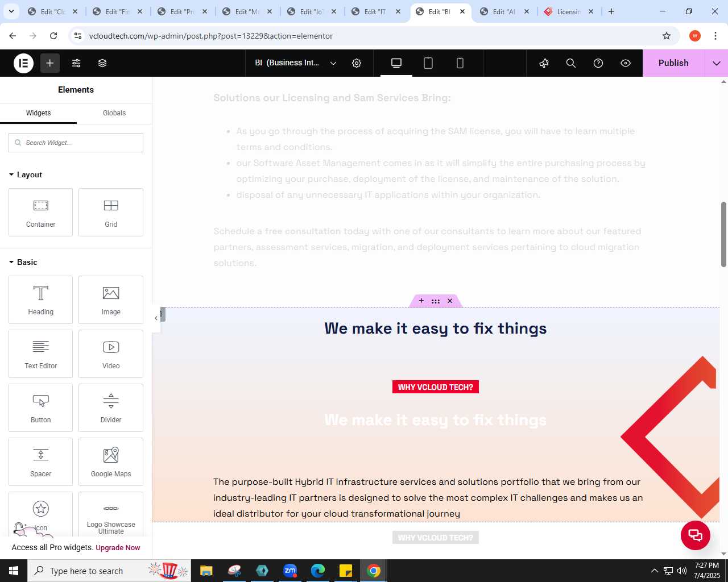Viewport: 728px width, 582px height.
Task: Bookmark this page with star icon
Action: pyautogui.click(x=667, y=36)
